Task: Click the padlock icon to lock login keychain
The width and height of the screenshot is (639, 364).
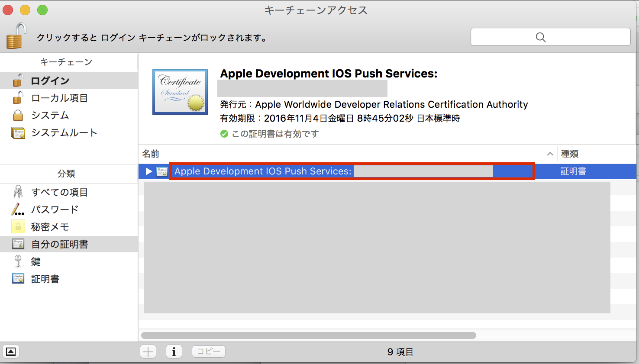Action: pyautogui.click(x=16, y=36)
